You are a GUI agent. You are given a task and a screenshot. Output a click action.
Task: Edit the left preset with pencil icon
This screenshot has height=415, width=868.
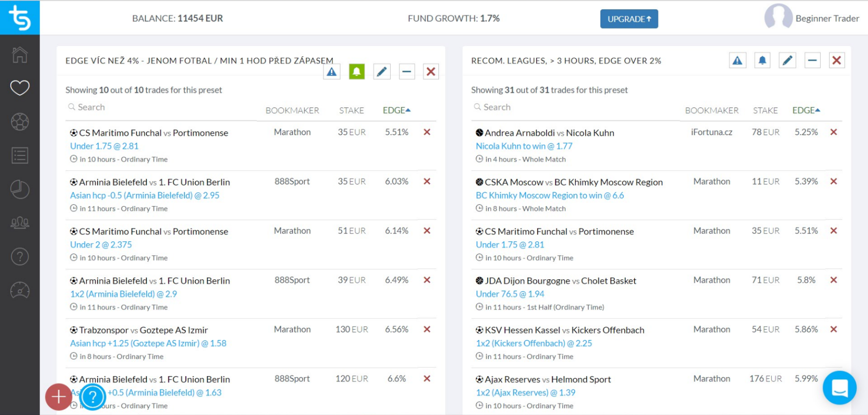(382, 72)
